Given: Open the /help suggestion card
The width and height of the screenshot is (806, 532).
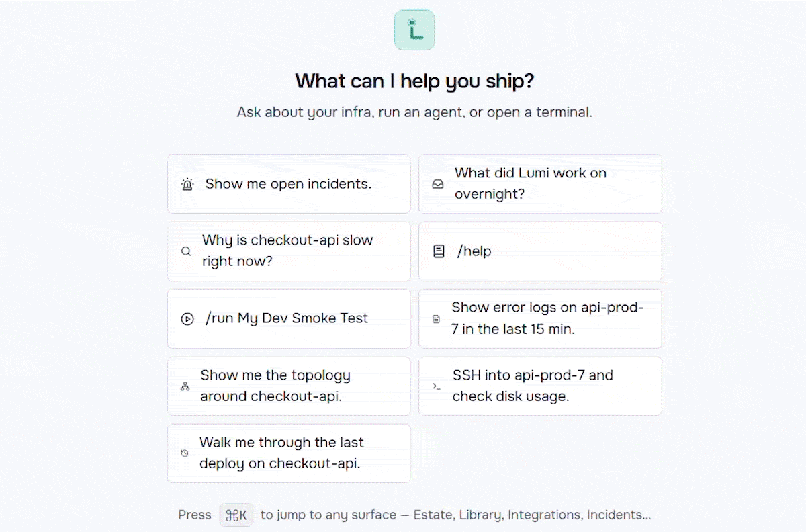Looking at the screenshot, I should tap(540, 251).
